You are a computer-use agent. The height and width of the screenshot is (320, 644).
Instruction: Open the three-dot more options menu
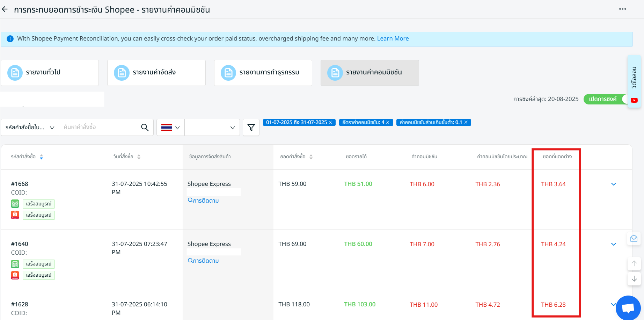click(622, 9)
